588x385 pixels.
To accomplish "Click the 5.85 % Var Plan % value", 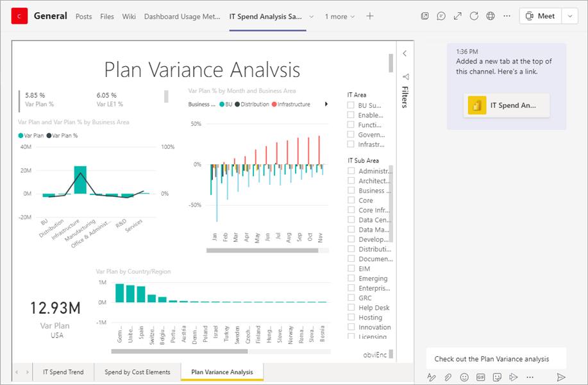I will tap(35, 96).
